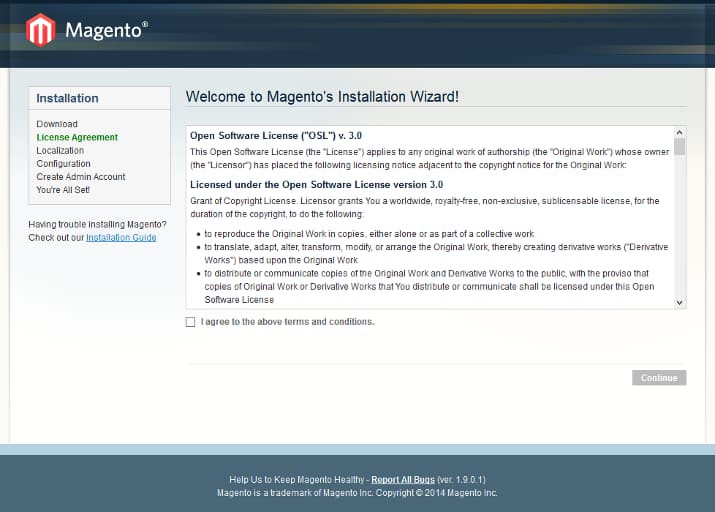This screenshot has height=512, width=715.
Task: Select the License Agreement step
Action: tap(77, 137)
